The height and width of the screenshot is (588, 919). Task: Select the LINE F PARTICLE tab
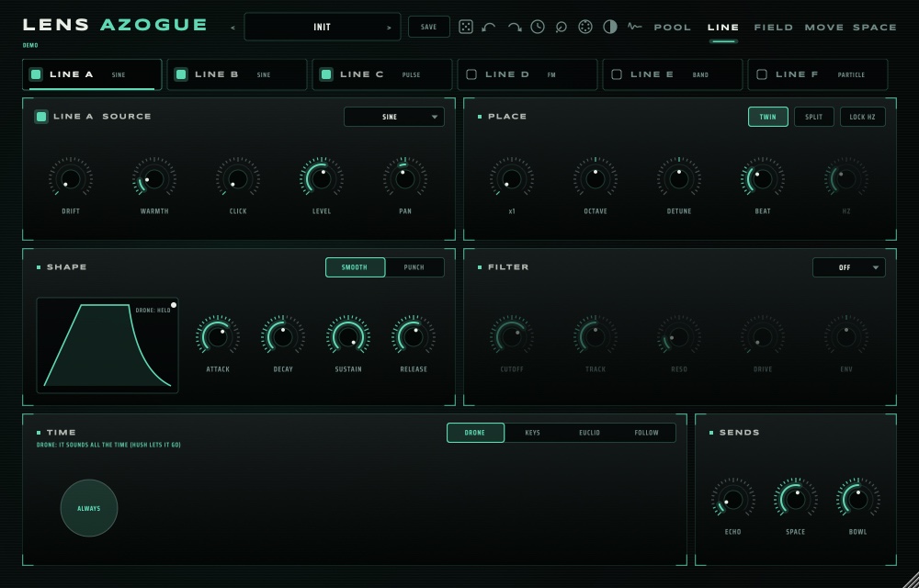[x=818, y=74]
